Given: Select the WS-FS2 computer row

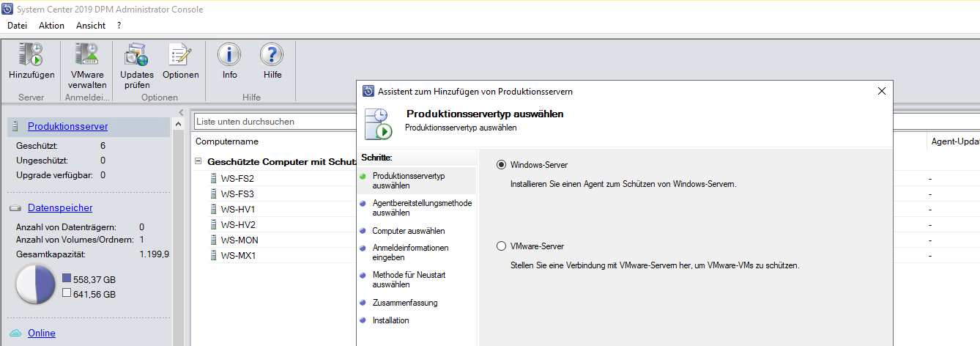Looking at the screenshot, I should [237, 179].
